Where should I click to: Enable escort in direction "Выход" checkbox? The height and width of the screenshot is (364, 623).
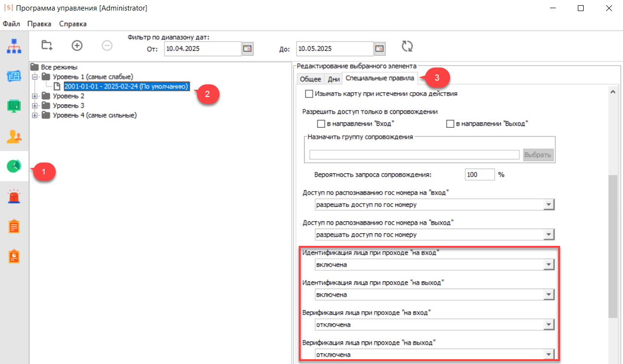(x=450, y=124)
